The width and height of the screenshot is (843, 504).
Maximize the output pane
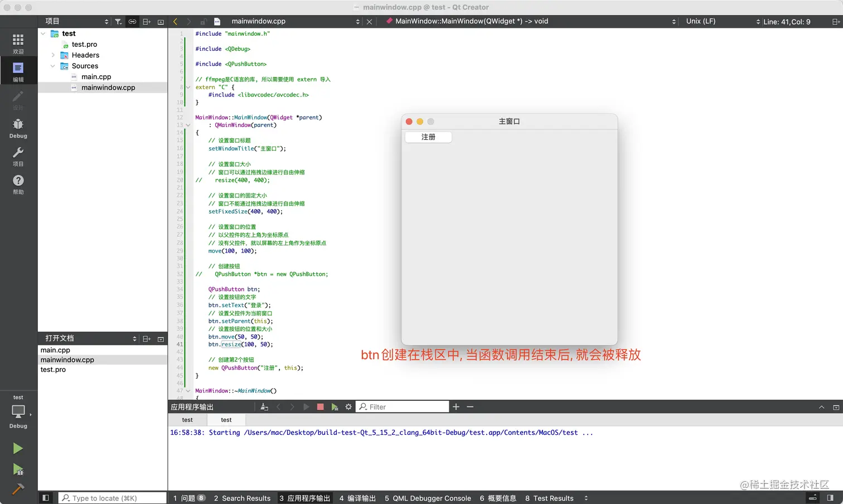(836, 407)
